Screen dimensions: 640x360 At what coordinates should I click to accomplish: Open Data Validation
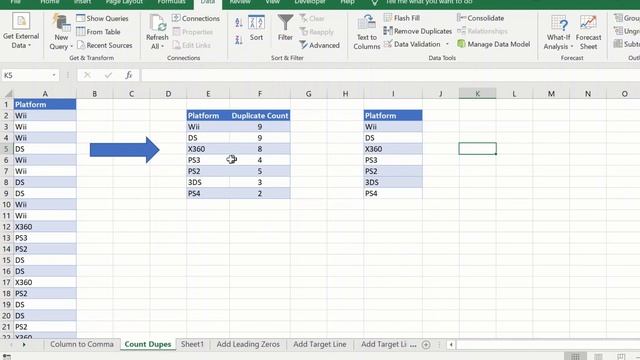[412, 44]
